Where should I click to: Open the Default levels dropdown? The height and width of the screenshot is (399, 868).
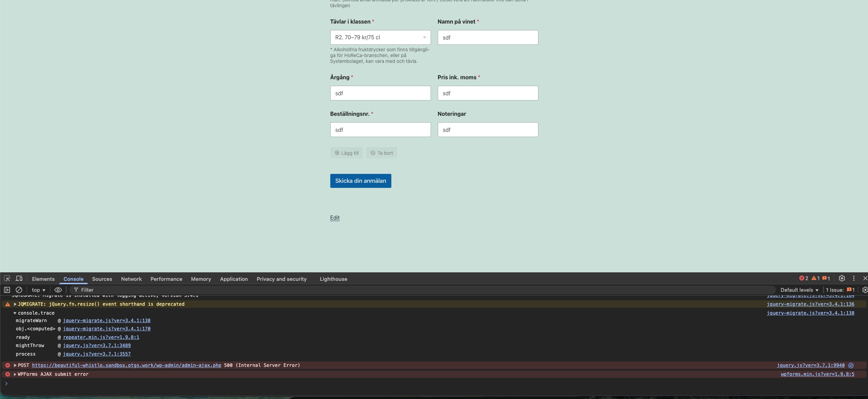[799, 290]
